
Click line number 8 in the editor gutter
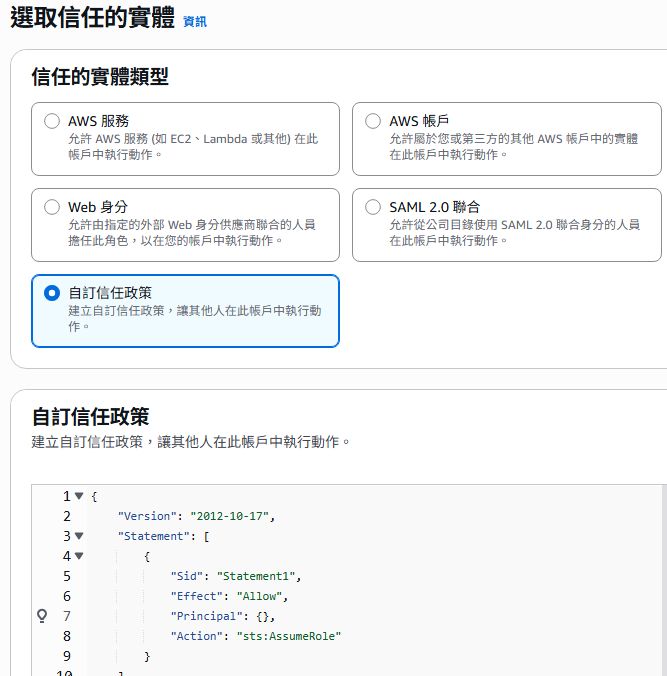coord(67,636)
